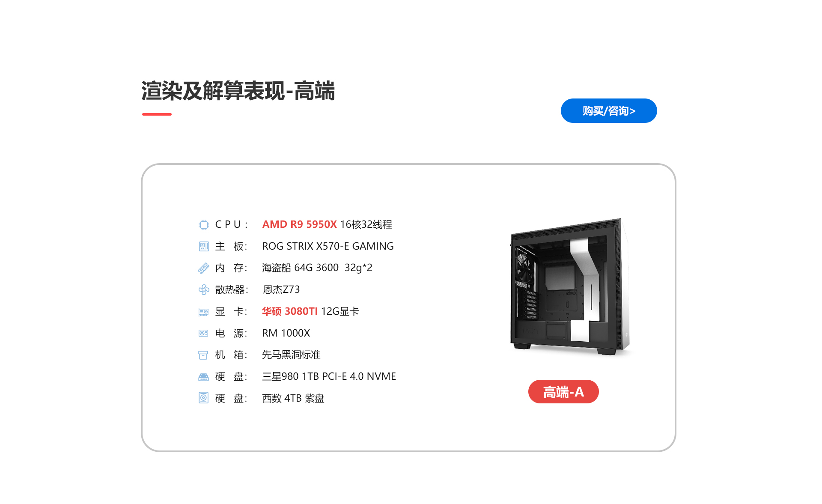
Task: Click the 购买/咨询 blue button
Action: (x=608, y=111)
